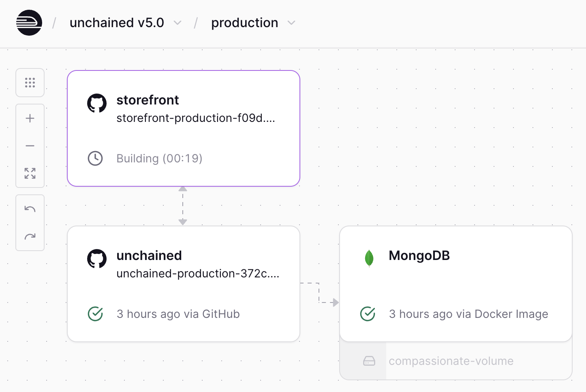Zoom in with the plus icon

tap(30, 118)
